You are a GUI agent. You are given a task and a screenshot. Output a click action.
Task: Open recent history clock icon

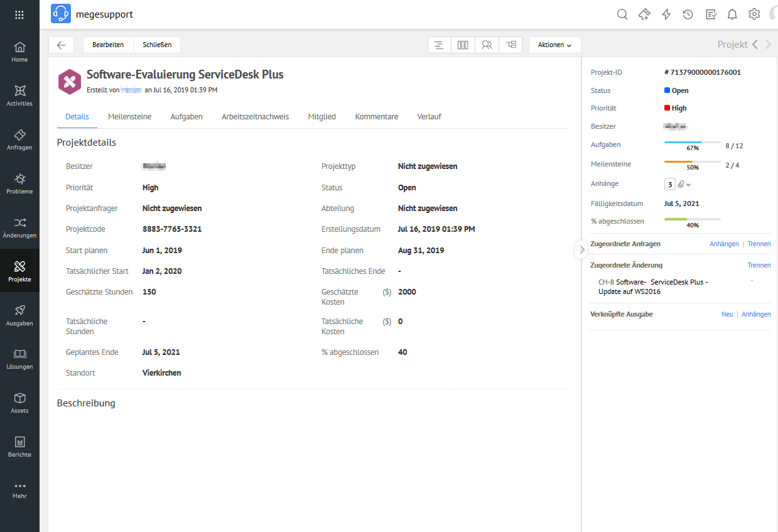click(688, 14)
